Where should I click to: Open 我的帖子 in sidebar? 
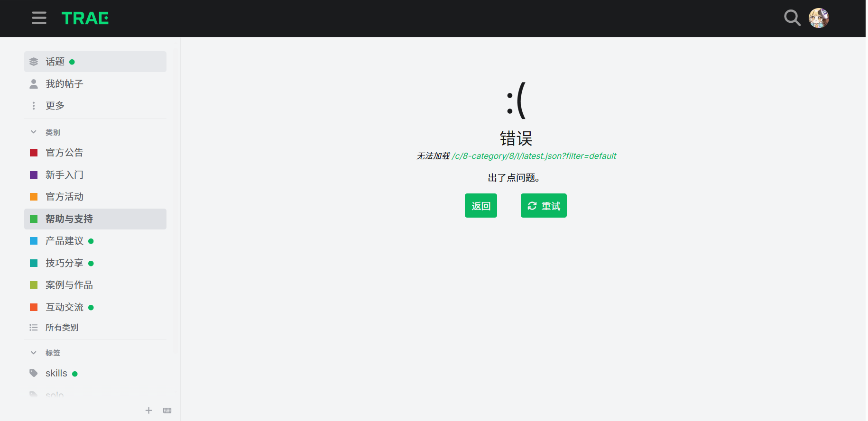click(x=95, y=84)
